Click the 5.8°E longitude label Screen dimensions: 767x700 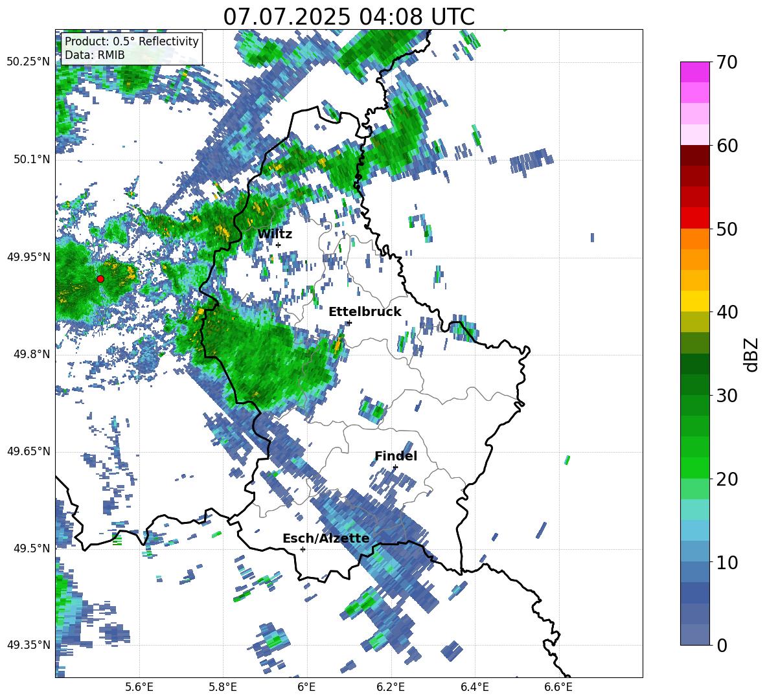coord(223,687)
